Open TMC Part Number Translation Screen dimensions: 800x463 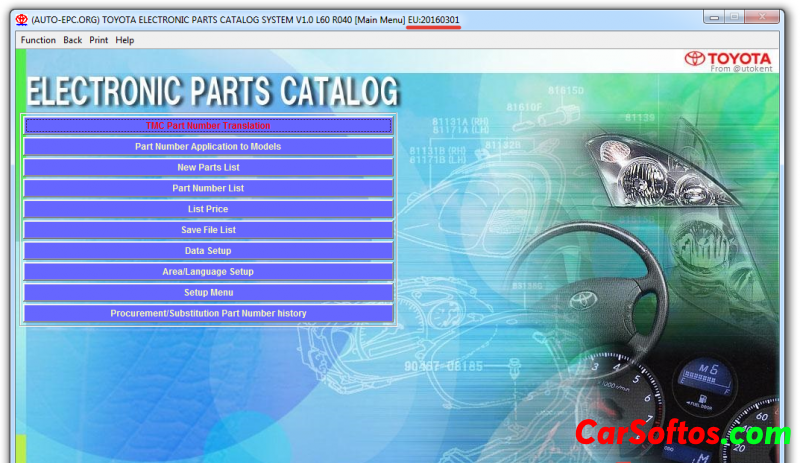208,126
